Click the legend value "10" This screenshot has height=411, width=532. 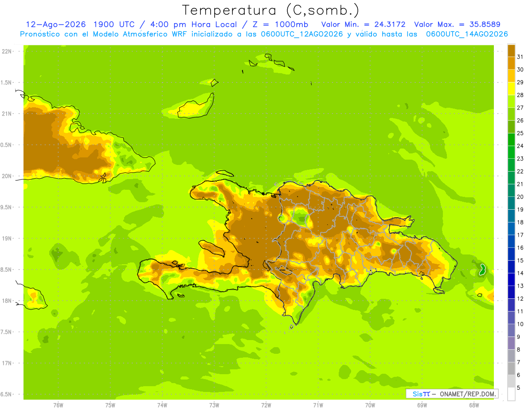tap(520, 324)
